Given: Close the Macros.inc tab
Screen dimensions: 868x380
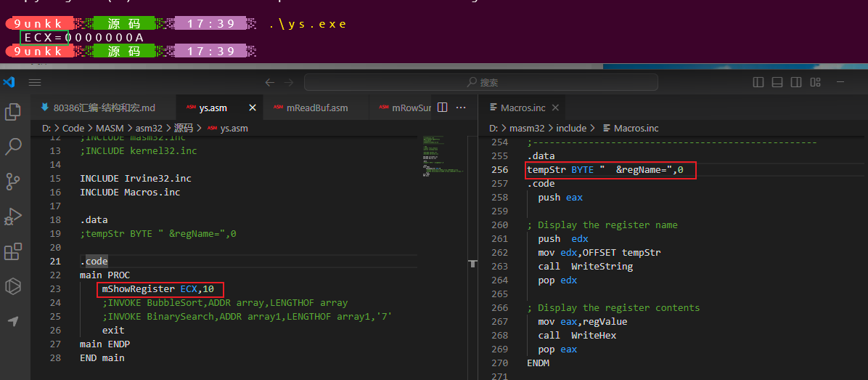Looking at the screenshot, I should [556, 108].
